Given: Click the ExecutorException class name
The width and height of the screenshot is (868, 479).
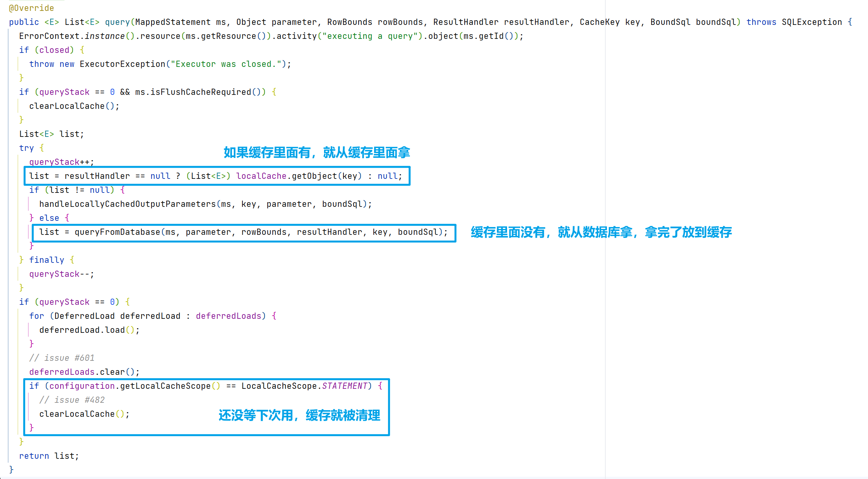Looking at the screenshot, I should (x=122, y=64).
